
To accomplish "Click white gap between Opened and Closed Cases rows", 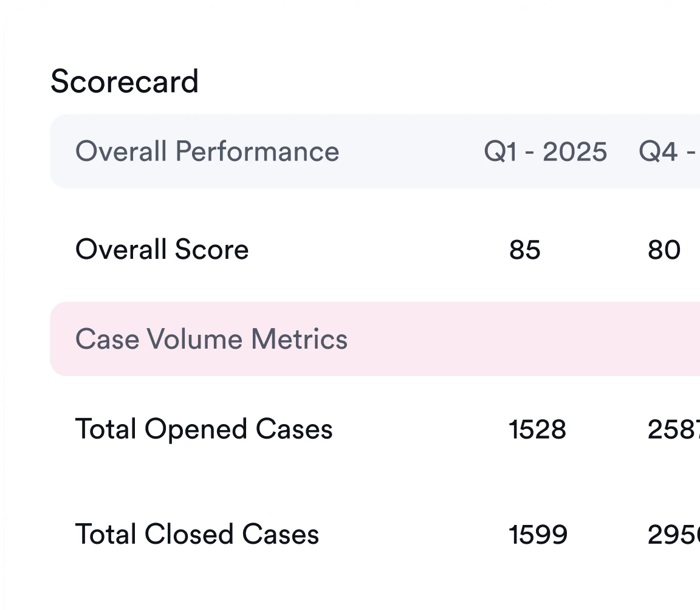I will click(304, 482).
